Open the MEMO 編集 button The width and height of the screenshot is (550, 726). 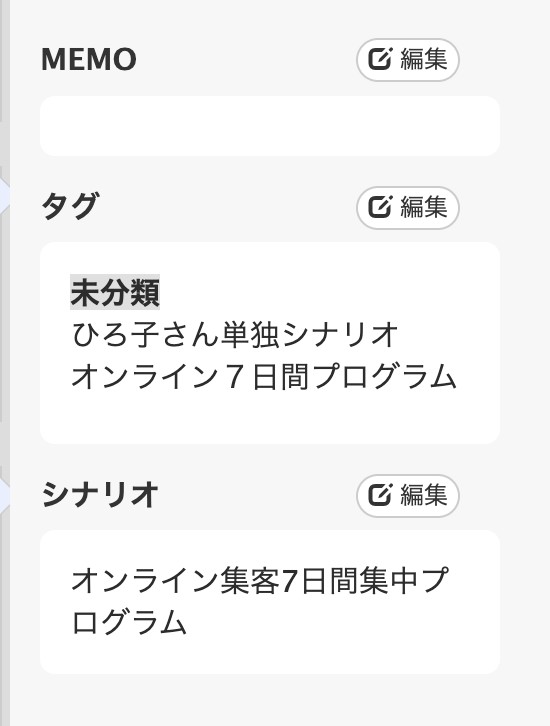point(408,60)
